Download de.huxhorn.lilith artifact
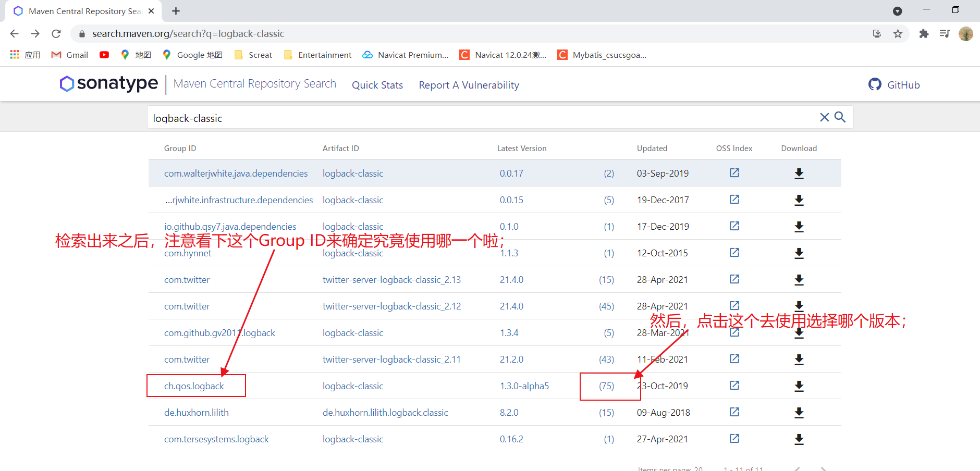This screenshot has height=471, width=980. pyautogui.click(x=799, y=413)
